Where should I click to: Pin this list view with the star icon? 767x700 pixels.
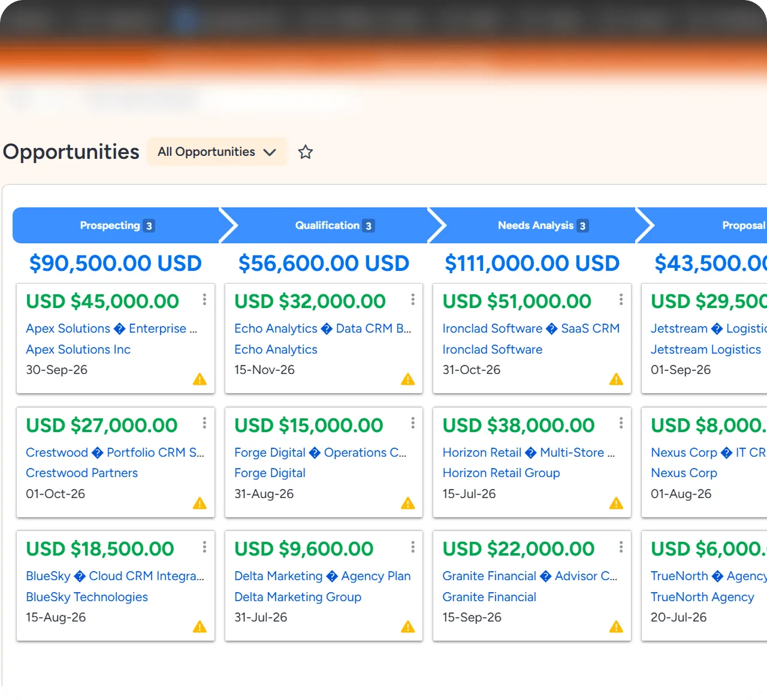306,152
